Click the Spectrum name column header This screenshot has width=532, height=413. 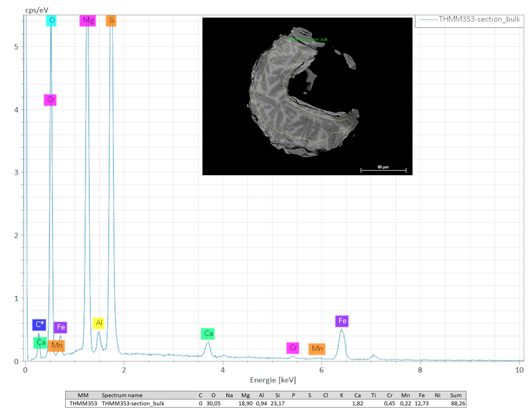[122, 395]
